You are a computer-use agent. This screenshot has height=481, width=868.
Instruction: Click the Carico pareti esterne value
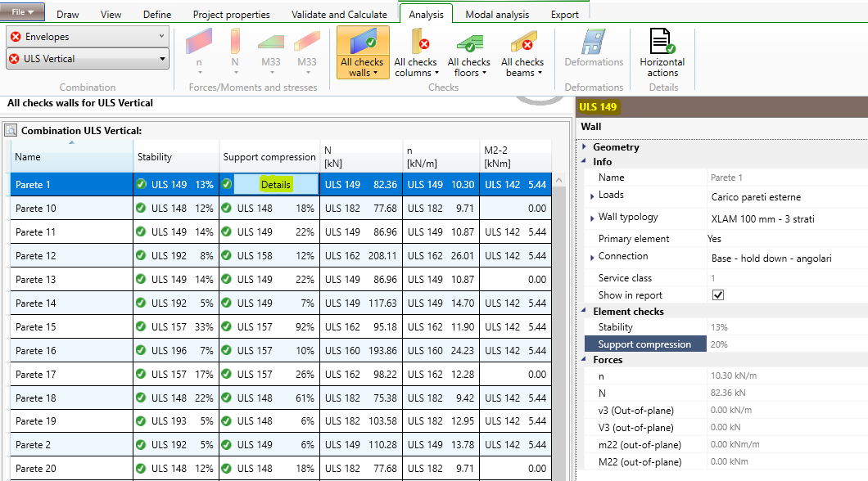click(x=756, y=197)
